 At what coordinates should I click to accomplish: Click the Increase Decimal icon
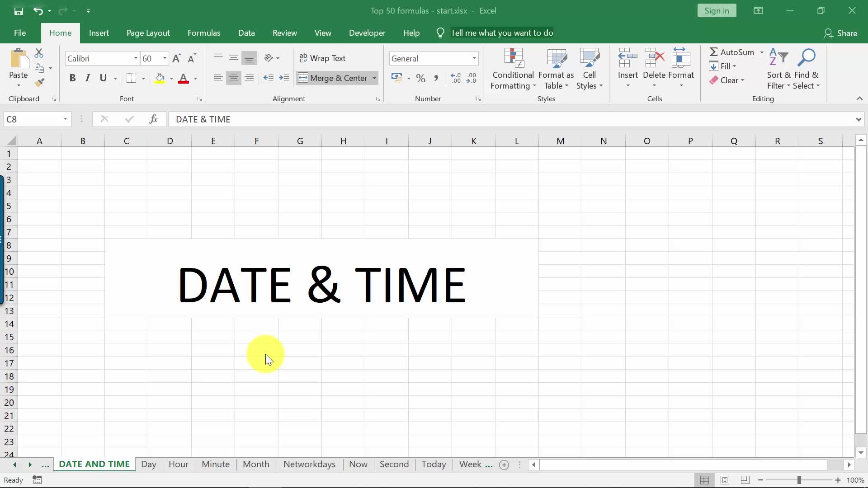pyautogui.click(x=456, y=78)
